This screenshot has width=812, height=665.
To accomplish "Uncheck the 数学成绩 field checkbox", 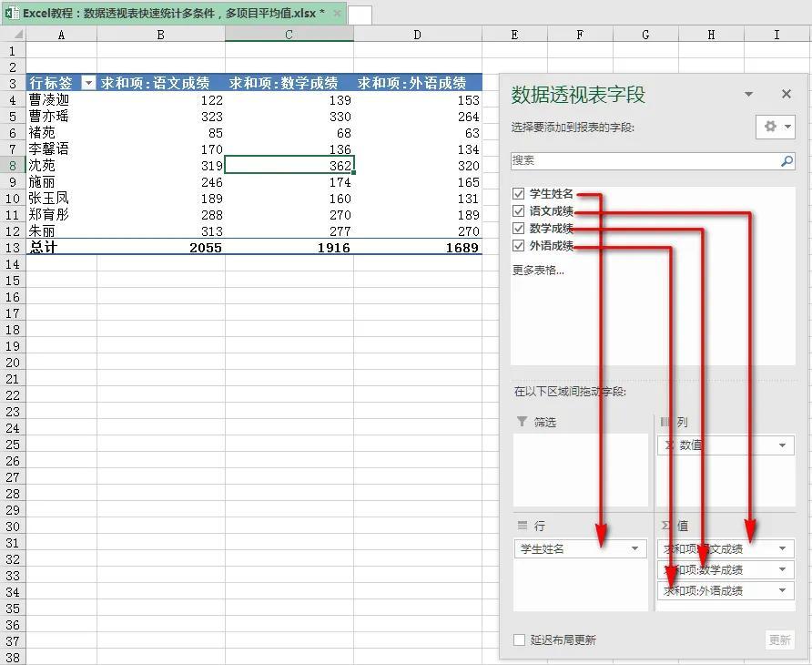I will click(518, 228).
